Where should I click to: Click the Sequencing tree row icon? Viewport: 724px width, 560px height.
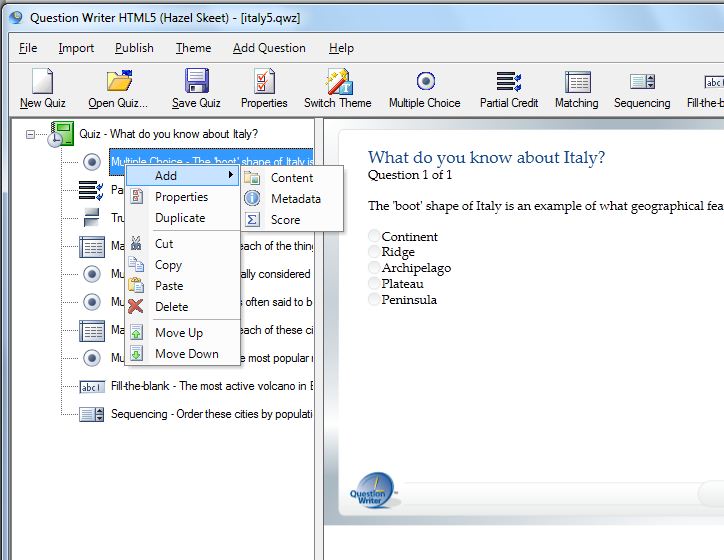tap(92, 414)
